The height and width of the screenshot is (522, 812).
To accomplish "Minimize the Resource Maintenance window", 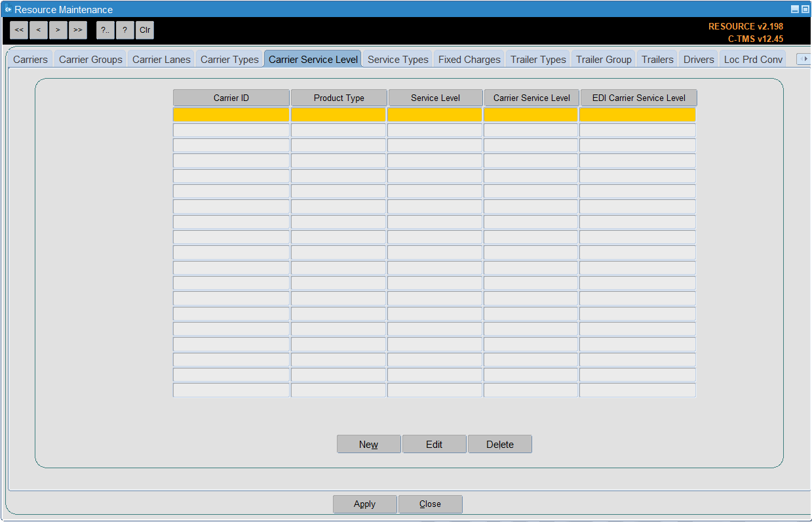I will [x=795, y=9].
